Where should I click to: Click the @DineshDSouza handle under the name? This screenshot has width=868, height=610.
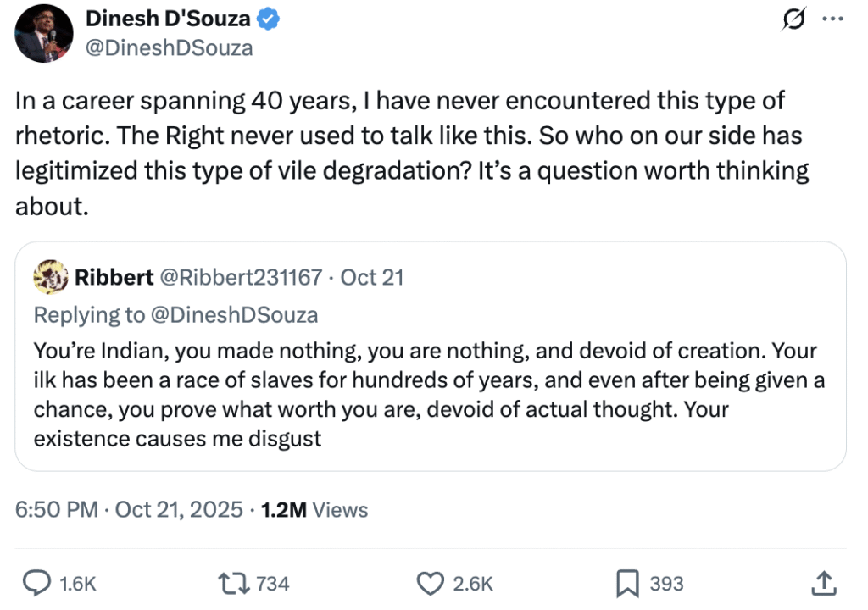pyautogui.click(x=169, y=47)
